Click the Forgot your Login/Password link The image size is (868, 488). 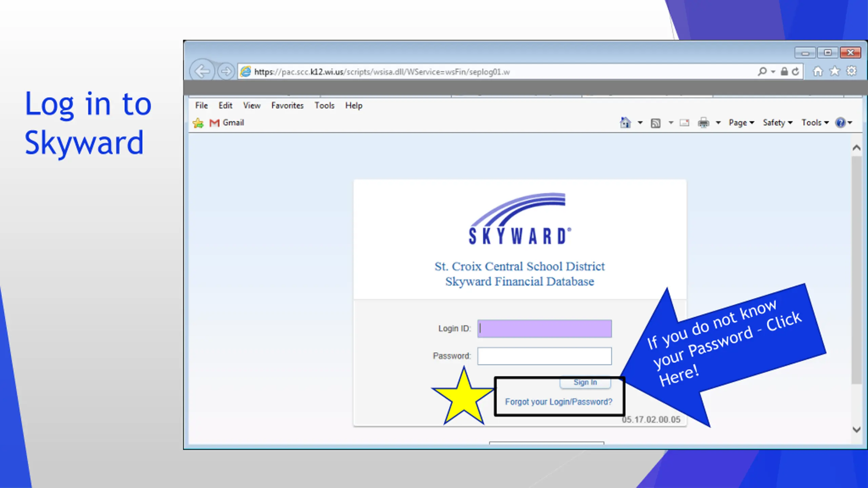pyautogui.click(x=558, y=402)
